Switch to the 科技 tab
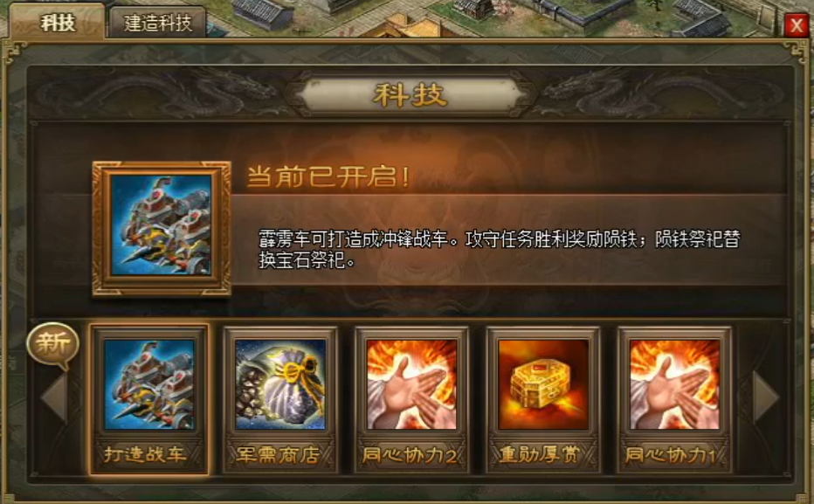 [x=58, y=23]
